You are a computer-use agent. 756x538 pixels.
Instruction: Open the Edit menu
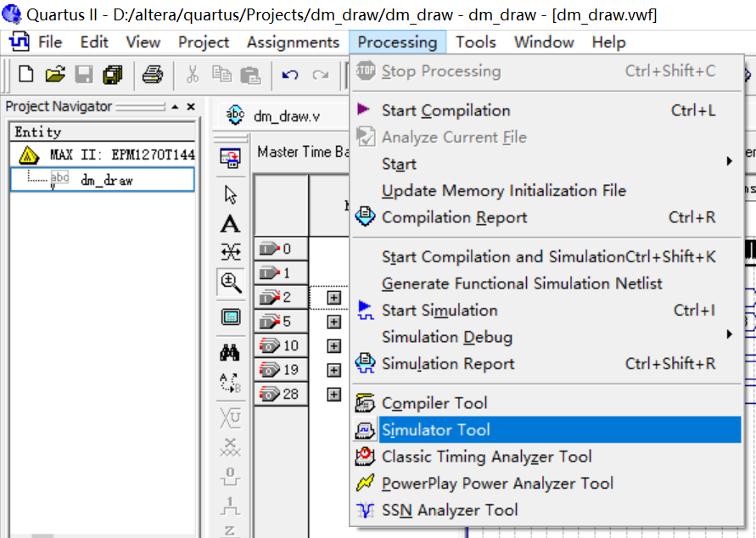pyautogui.click(x=94, y=42)
